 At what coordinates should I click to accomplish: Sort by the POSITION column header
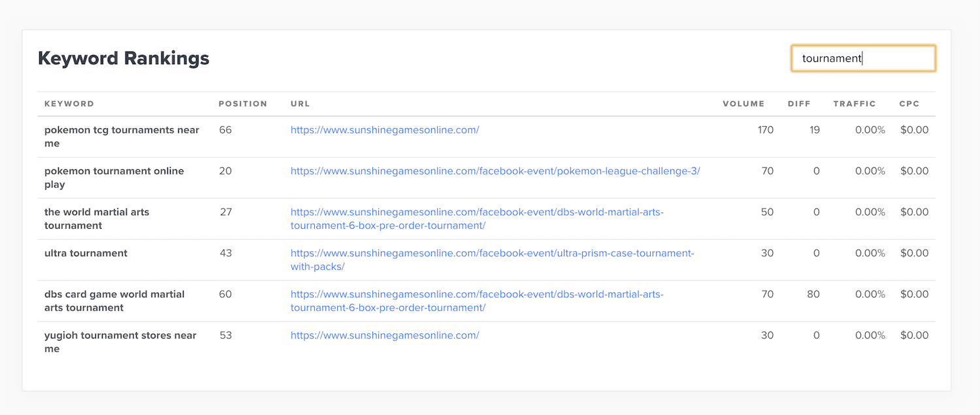click(243, 103)
